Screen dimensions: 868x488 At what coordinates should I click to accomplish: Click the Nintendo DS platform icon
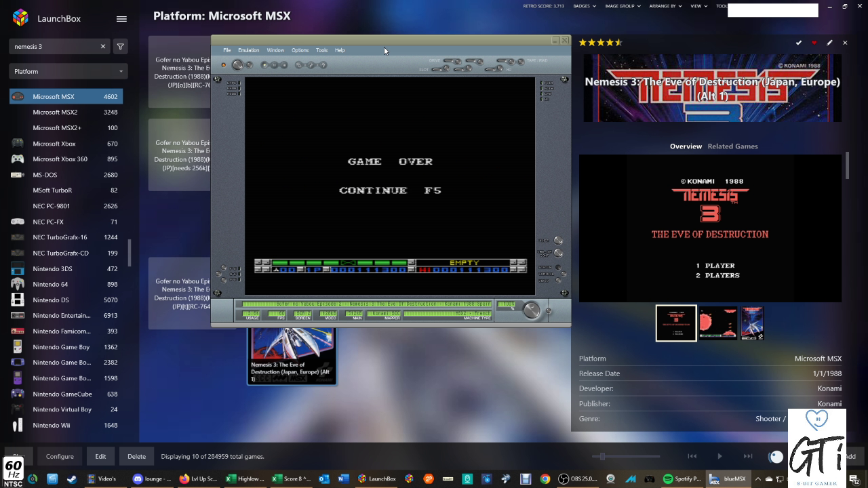coord(18,300)
